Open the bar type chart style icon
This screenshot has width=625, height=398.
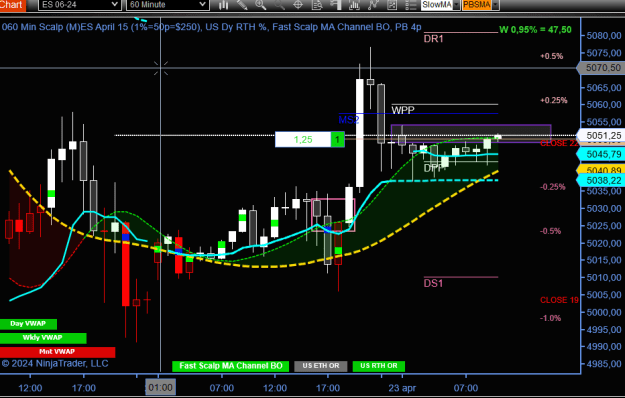point(224,5)
